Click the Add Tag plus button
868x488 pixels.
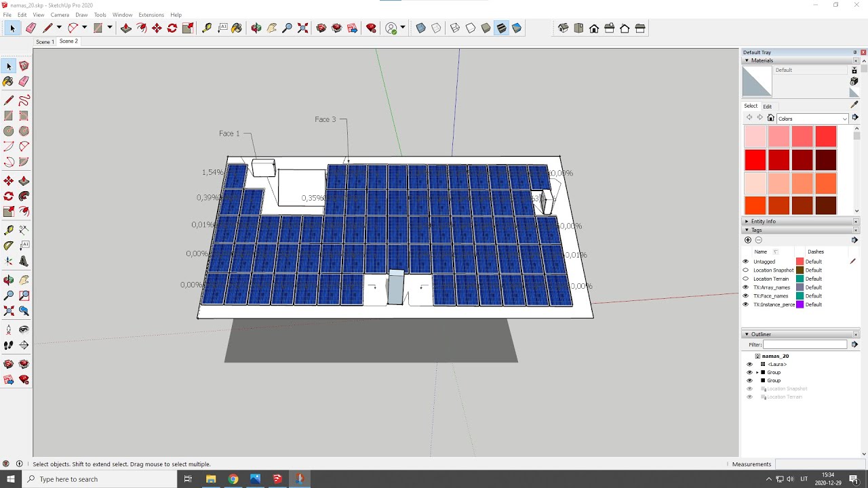point(748,240)
